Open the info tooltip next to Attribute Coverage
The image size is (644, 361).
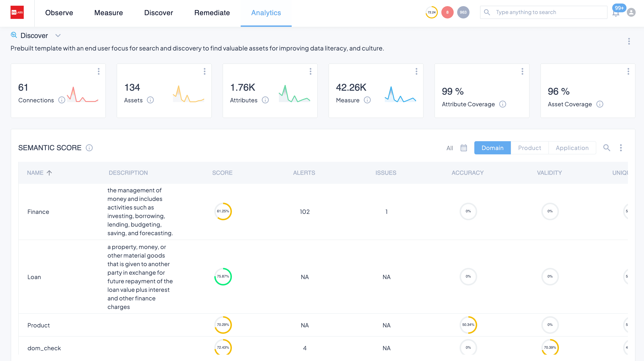pyautogui.click(x=503, y=104)
